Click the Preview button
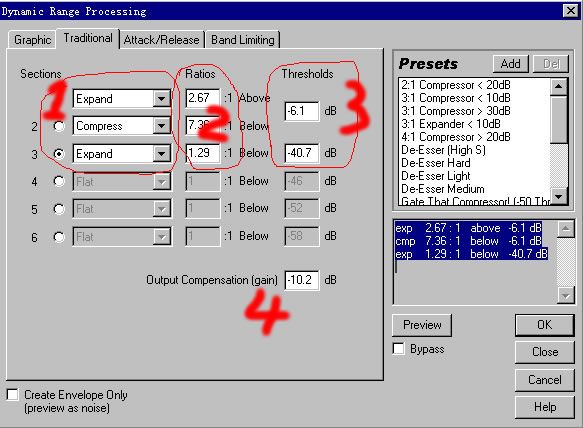The height and width of the screenshot is (428, 583). click(422, 325)
